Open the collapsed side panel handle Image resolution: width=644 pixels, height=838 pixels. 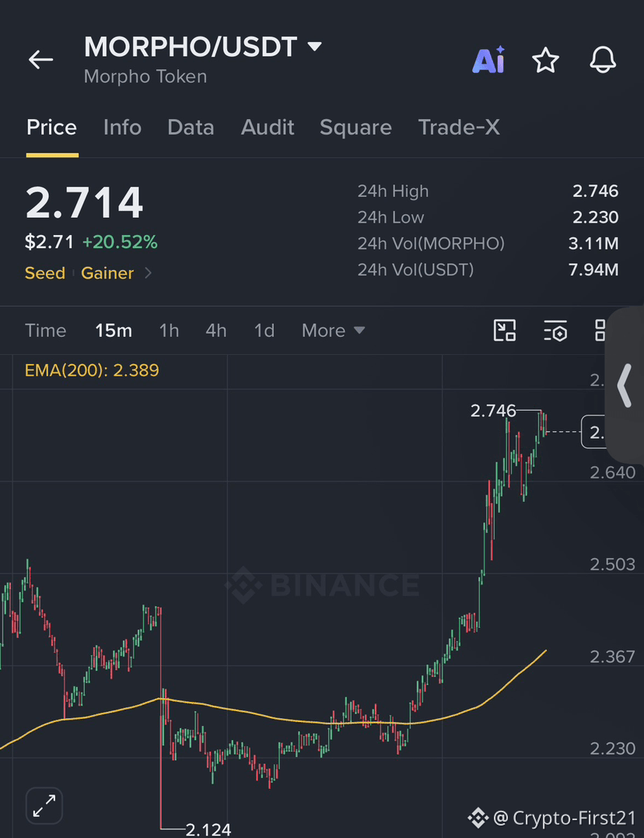click(x=625, y=386)
